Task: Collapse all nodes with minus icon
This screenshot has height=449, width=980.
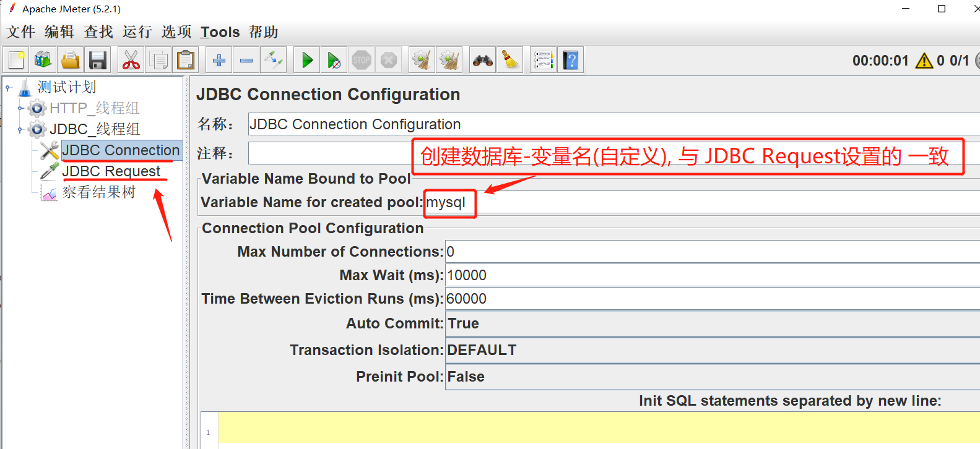Action: pos(246,60)
